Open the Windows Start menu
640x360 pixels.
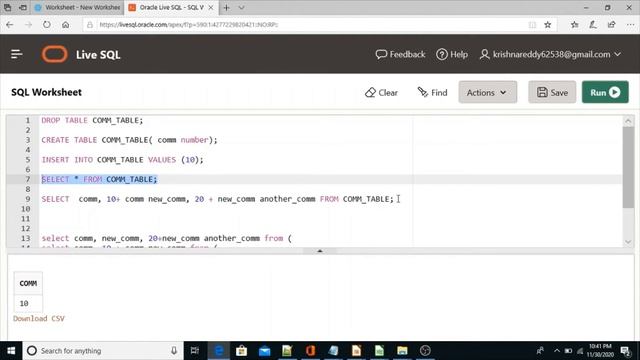[11, 351]
